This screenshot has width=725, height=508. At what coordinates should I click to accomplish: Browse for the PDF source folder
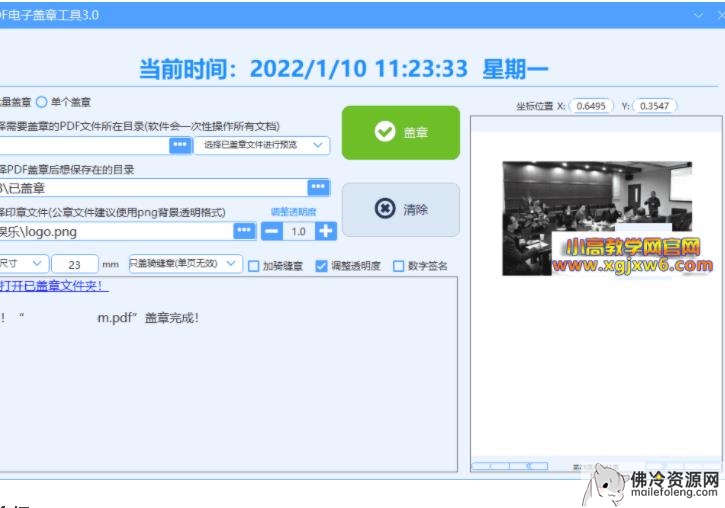[179, 145]
